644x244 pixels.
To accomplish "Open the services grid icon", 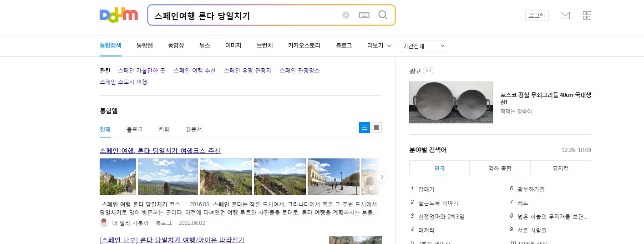I will click(587, 15).
